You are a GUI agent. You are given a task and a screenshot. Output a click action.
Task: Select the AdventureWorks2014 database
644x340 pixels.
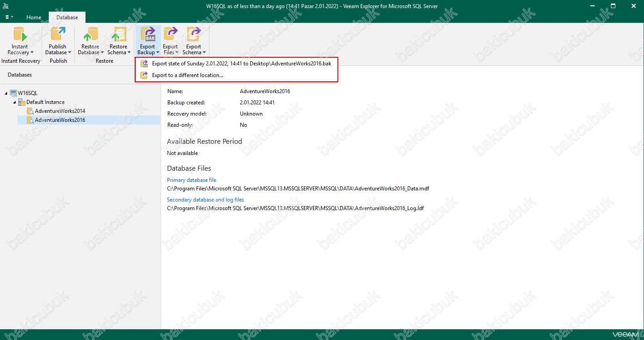(60, 111)
